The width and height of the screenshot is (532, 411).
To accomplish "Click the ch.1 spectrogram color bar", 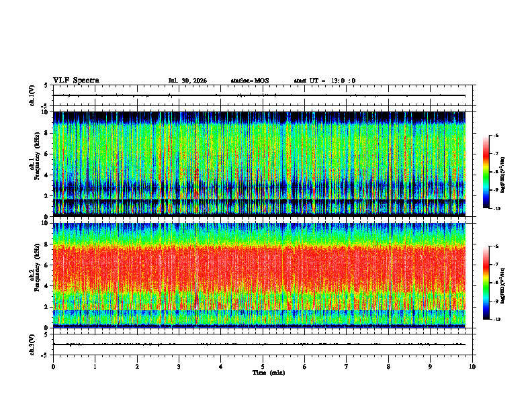I will pyautogui.click(x=486, y=172).
